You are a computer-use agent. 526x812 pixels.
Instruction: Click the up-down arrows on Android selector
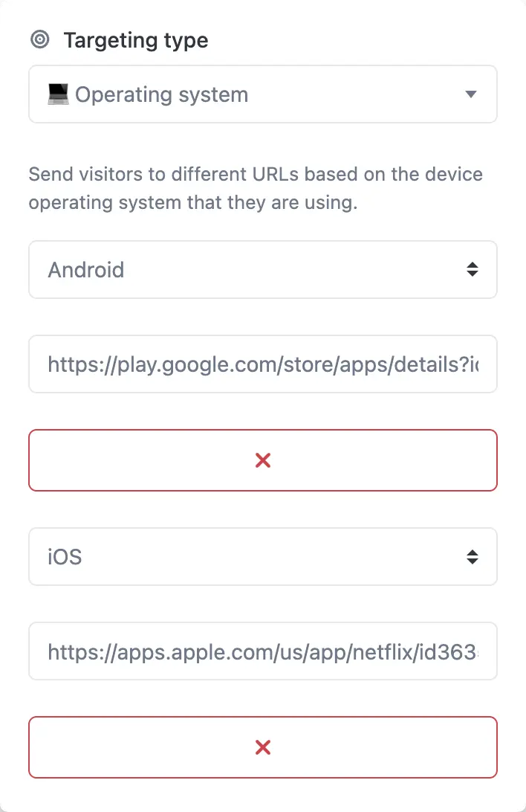pyautogui.click(x=473, y=269)
